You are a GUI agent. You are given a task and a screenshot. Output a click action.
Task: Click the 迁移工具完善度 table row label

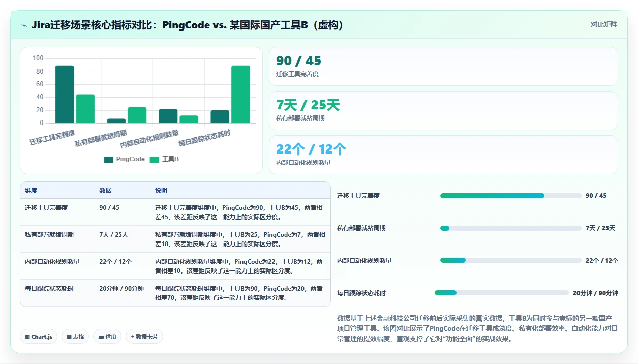[x=46, y=208]
